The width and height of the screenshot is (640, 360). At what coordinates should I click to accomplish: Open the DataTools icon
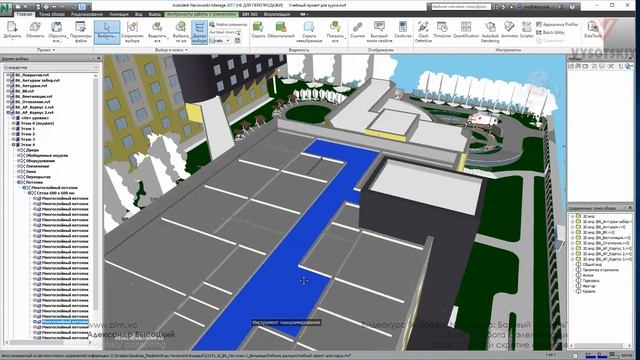(593, 30)
